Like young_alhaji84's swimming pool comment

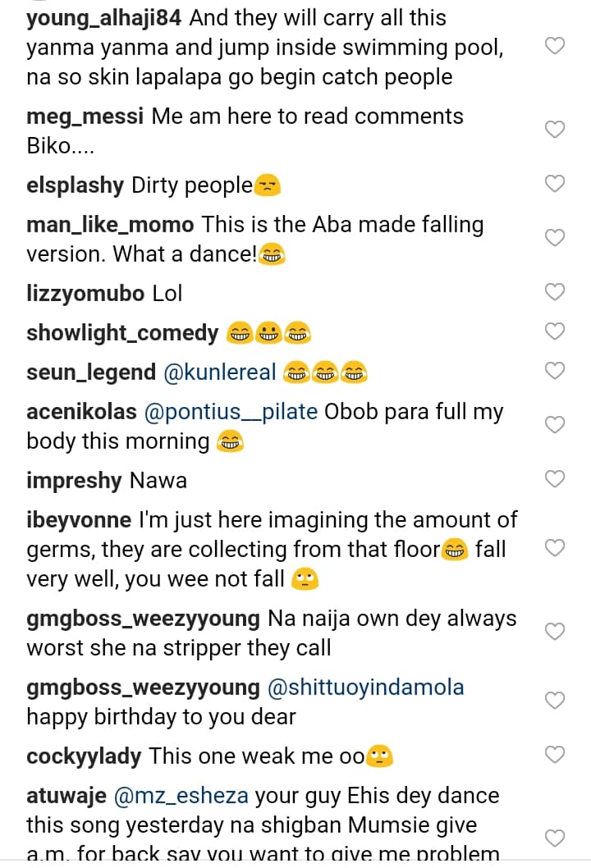coord(556,47)
